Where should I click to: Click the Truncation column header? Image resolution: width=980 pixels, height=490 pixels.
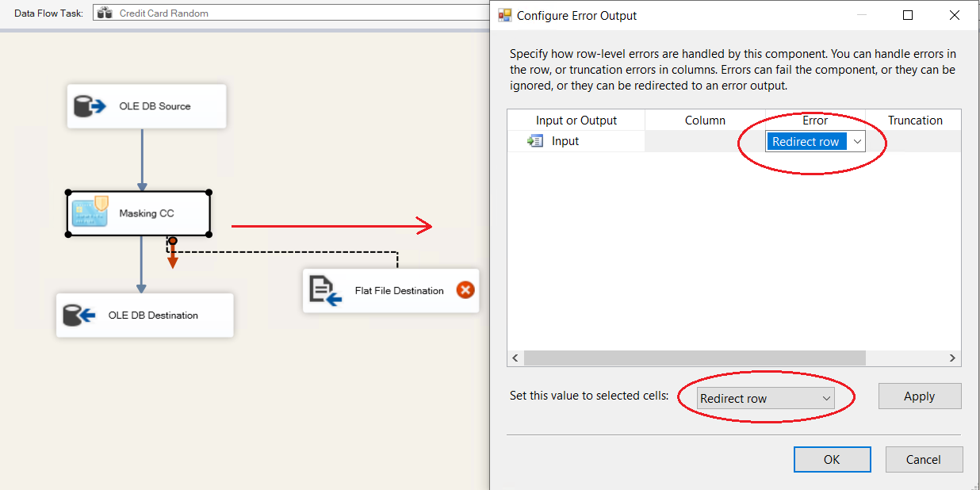914,121
